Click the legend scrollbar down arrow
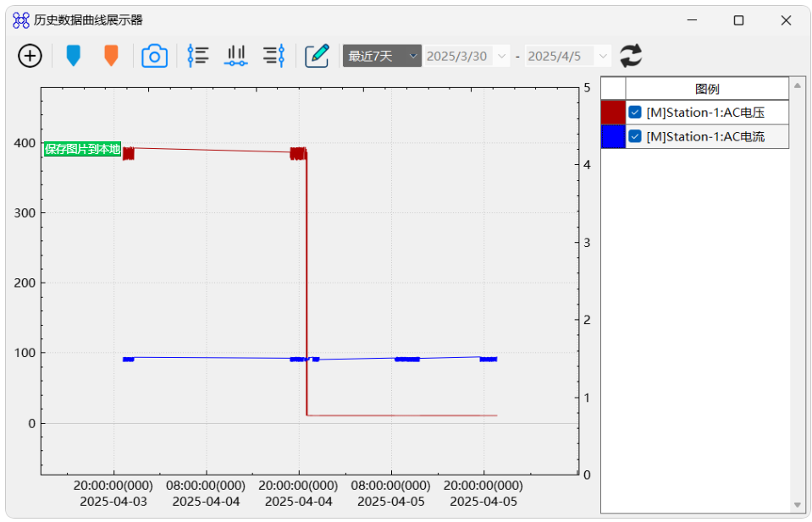The image size is (812, 522). coord(797,505)
